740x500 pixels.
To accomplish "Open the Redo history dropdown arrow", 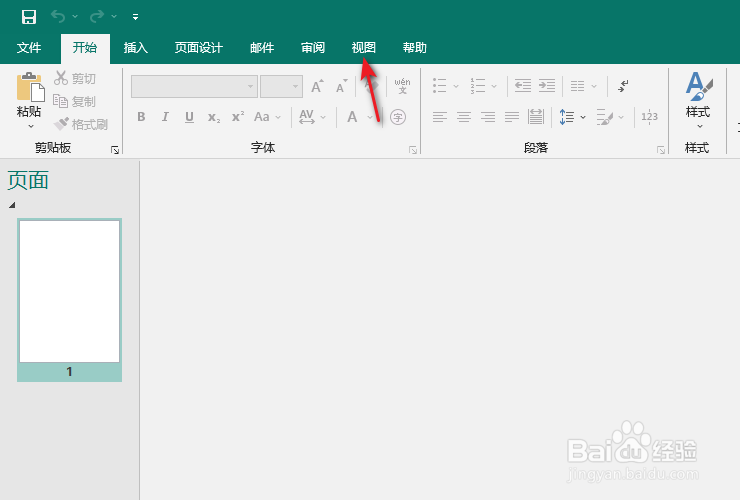I will coord(114,17).
